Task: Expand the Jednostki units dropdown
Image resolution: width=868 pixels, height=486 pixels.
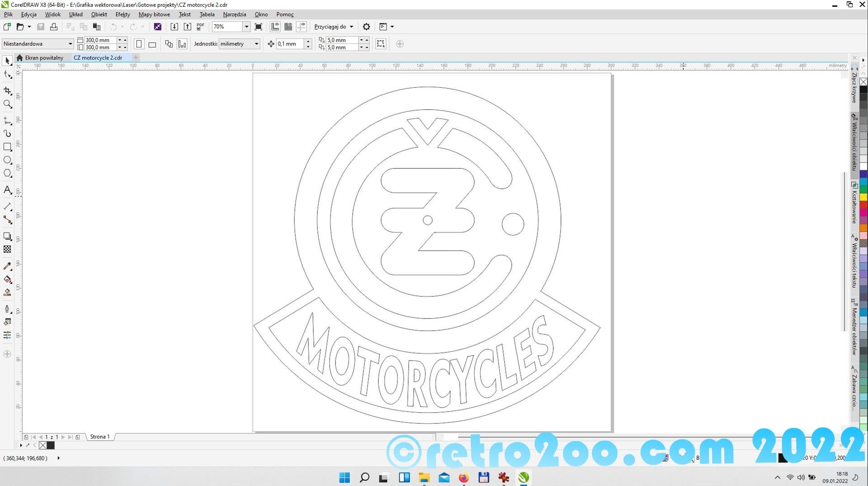Action: click(256, 44)
